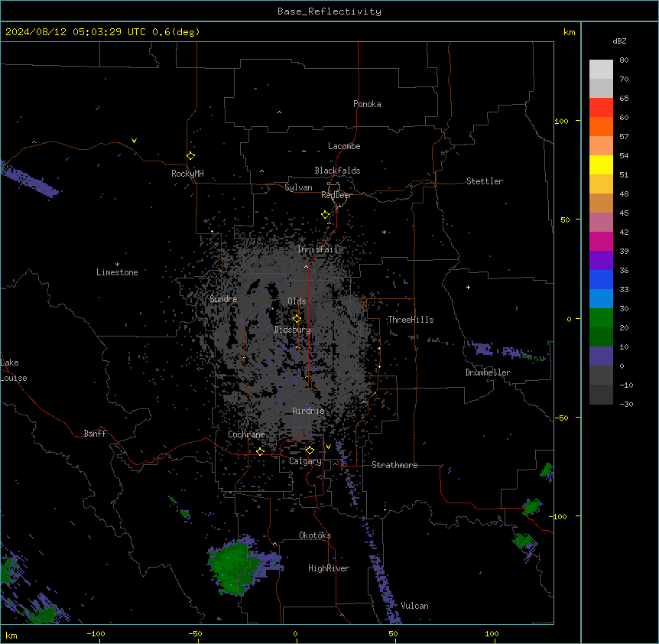The width and height of the screenshot is (659, 644).
Task: Select the bright green swatch between 30 and 20
Action: [x=601, y=318]
